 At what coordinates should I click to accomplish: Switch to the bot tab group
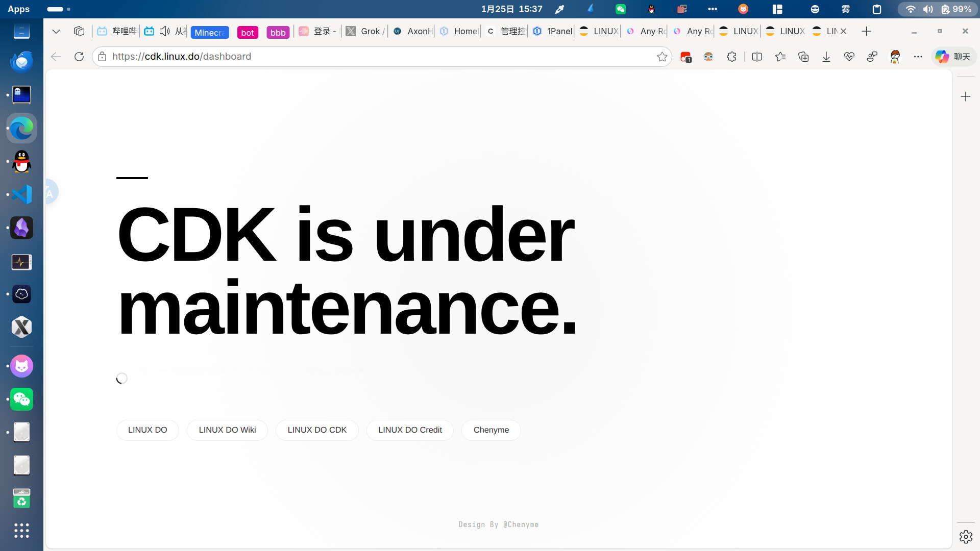pyautogui.click(x=248, y=32)
